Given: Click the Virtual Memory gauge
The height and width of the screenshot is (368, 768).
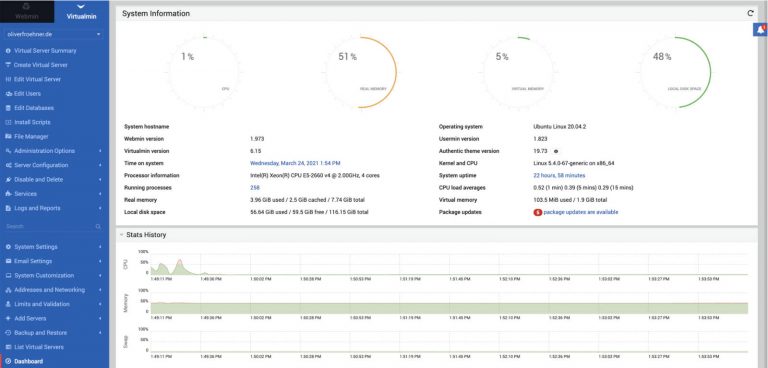Looking at the screenshot, I should 518,72.
